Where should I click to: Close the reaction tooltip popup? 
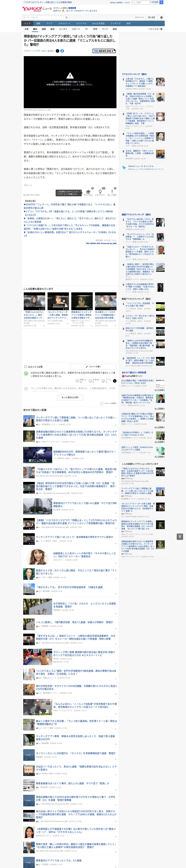coord(80,191)
